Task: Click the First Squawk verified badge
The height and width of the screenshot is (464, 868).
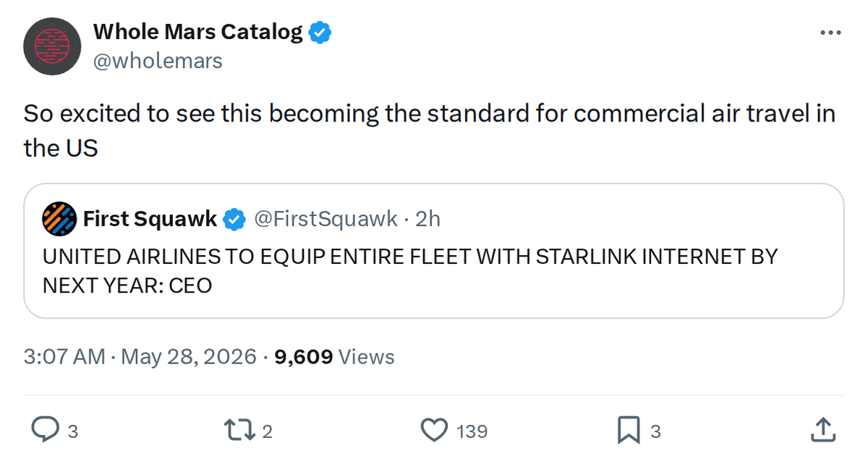Action: pos(234,219)
